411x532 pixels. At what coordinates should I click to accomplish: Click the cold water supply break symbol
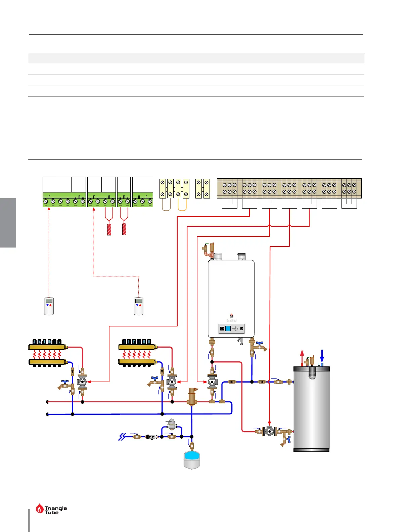click(x=122, y=437)
